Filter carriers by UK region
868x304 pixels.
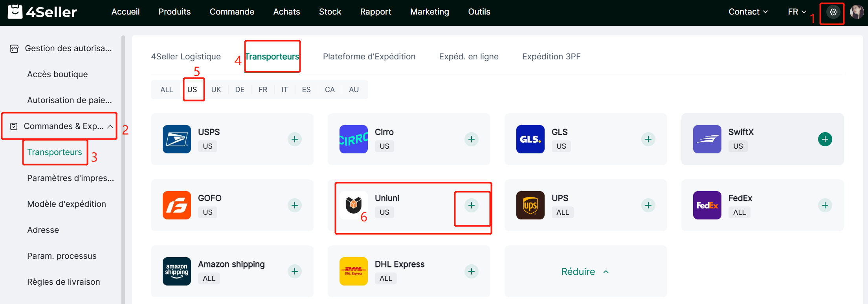(216, 90)
